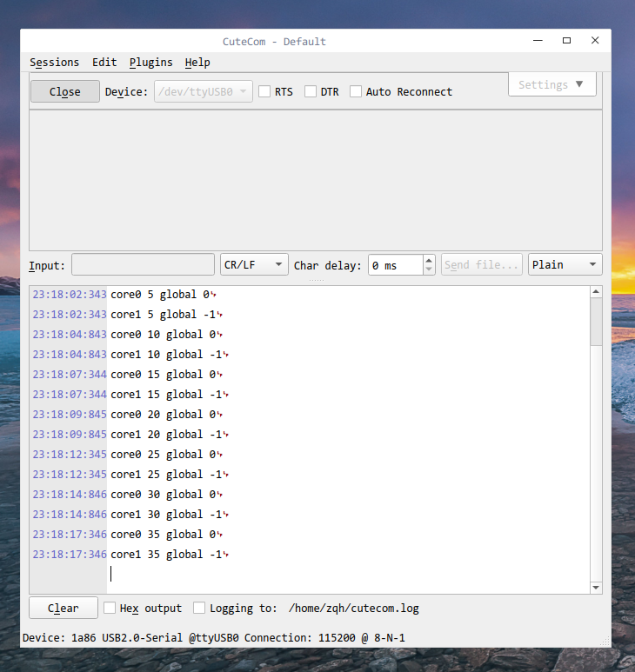635x672 pixels.
Task: Open the Edit menu
Action: point(104,62)
